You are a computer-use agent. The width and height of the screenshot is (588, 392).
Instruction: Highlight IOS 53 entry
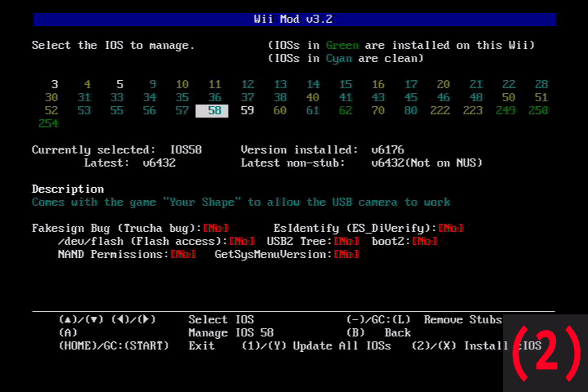pos(84,111)
